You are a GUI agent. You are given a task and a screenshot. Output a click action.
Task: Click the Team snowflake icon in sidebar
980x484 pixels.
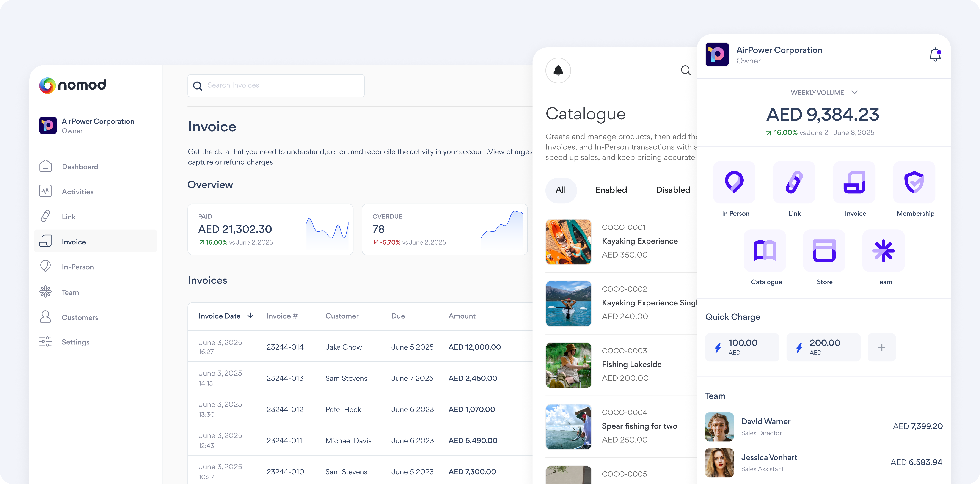(x=46, y=291)
